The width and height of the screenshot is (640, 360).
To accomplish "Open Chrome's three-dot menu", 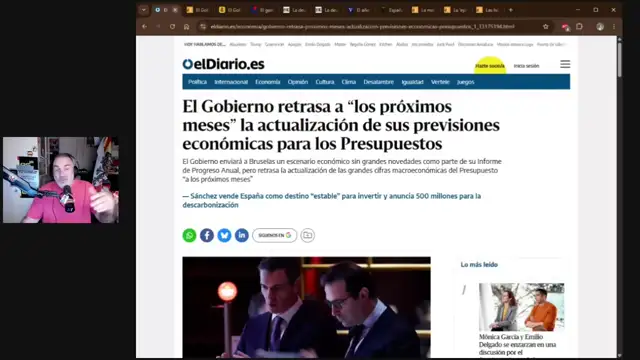I will click(x=614, y=27).
